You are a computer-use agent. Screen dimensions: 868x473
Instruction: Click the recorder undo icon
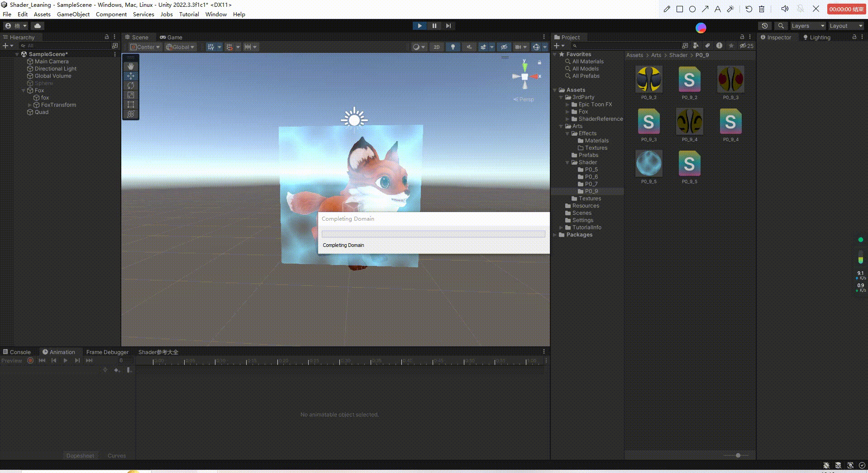[749, 9]
